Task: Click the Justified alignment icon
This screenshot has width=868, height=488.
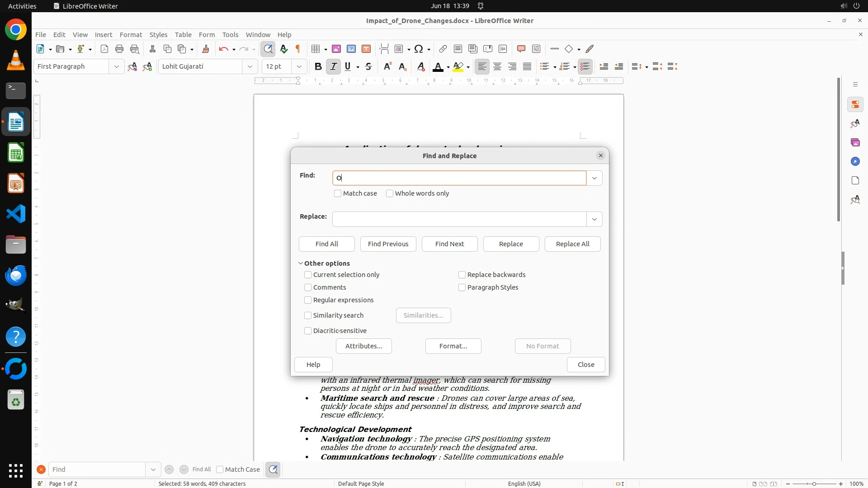Action: coord(527,67)
